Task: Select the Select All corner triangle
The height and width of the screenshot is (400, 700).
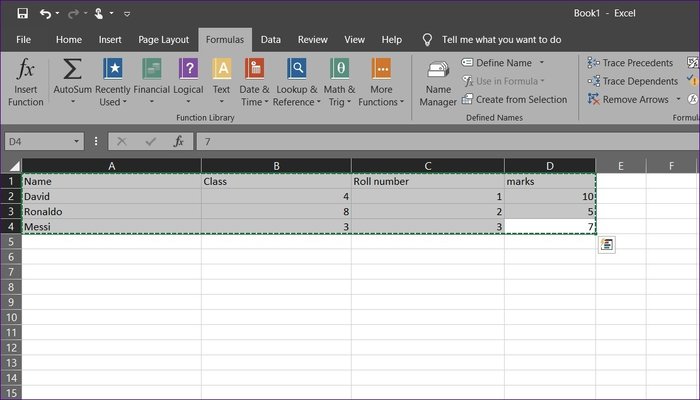Action: coord(14,166)
